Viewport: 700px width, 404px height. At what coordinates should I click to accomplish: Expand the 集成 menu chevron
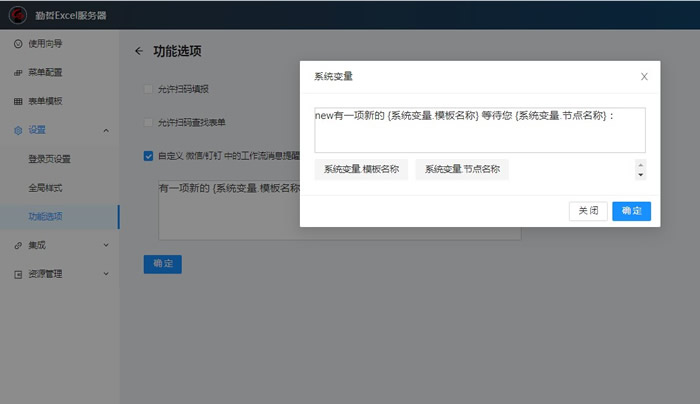tap(106, 245)
